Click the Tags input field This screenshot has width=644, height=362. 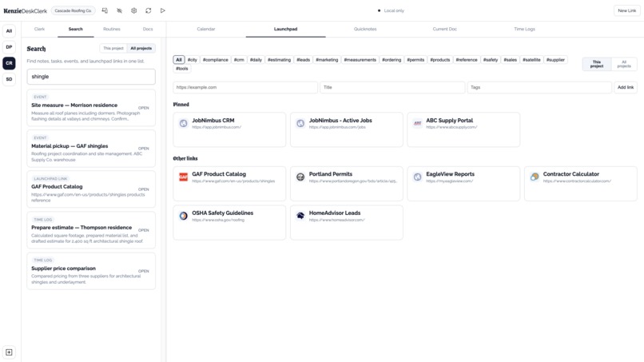[x=539, y=87]
